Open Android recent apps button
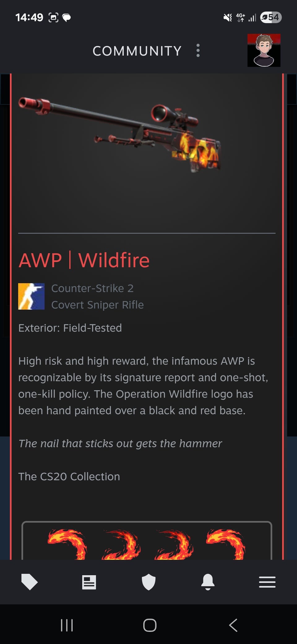Viewport: 297px width, 644px height. tap(67, 625)
